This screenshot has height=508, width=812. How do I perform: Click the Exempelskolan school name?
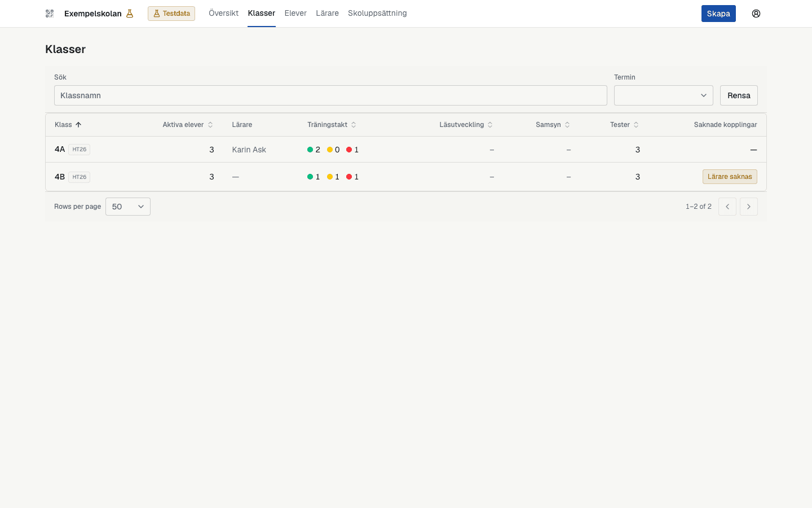point(93,14)
